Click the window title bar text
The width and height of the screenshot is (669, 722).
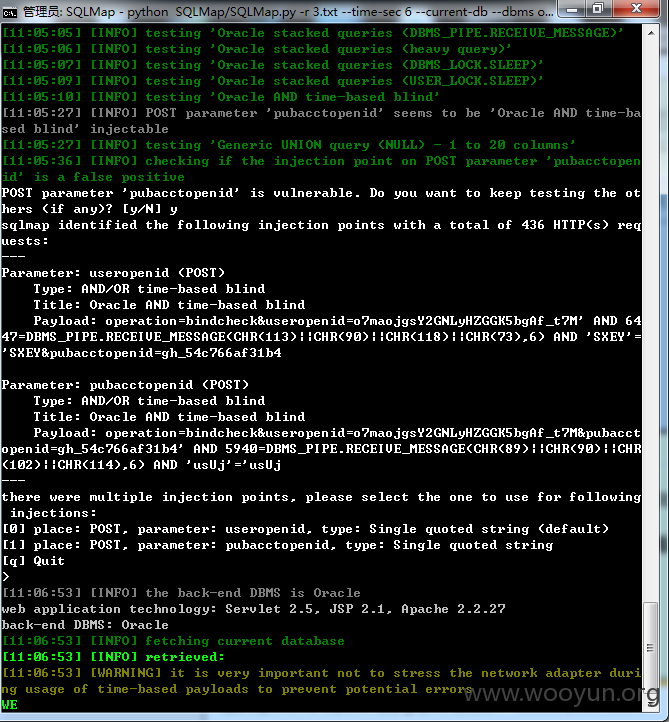click(288, 12)
